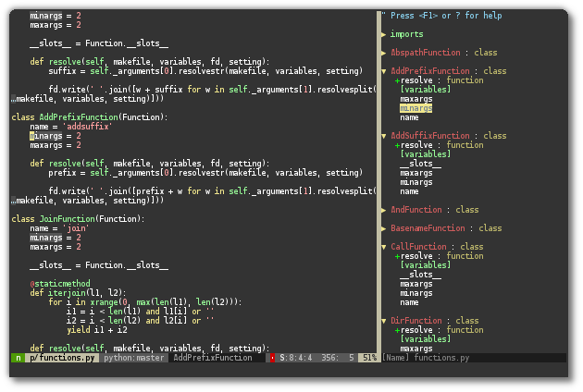Place the cursor on "name = 'join'" line
Viewport: 583px width, 392px height.
pos(59,228)
